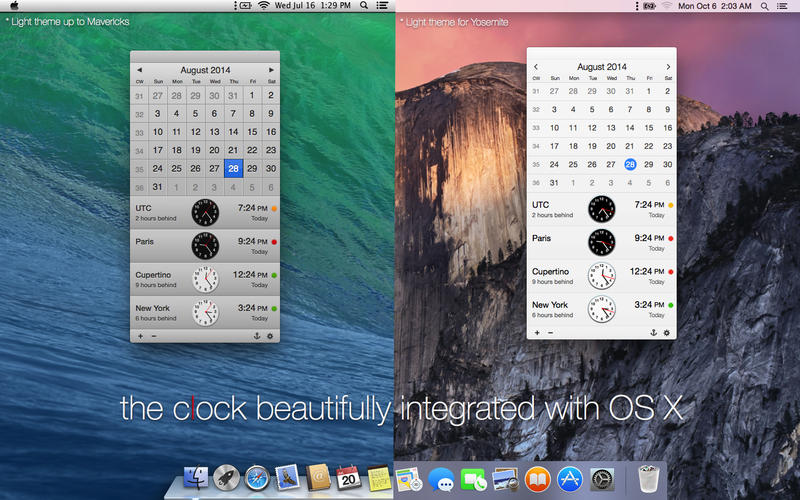
Task: Click battery icon in Yosemite menu bar
Action: point(649,6)
